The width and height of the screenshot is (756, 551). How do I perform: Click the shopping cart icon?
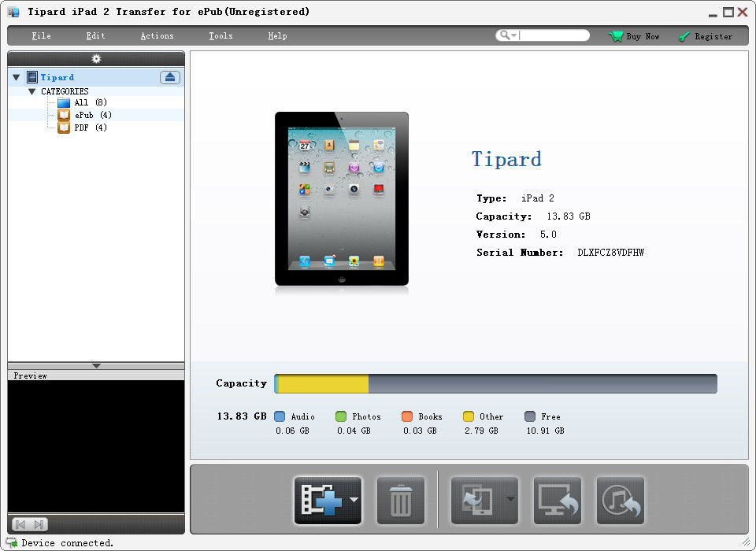616,36
